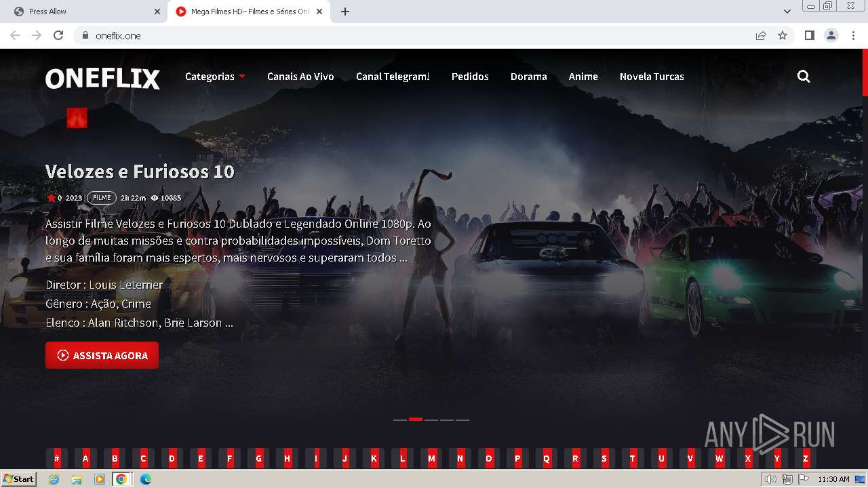Filter titles by letter B
Screen dimensions: 868x488
tap(115, 458)
